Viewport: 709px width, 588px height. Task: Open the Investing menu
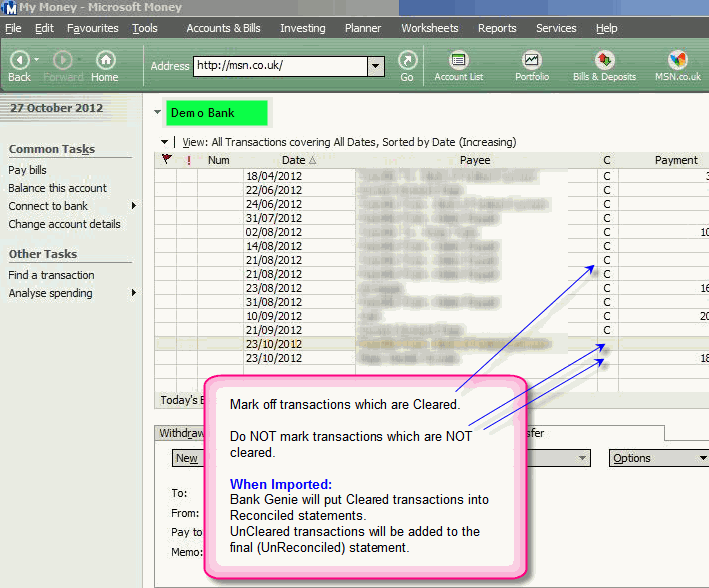(303, 28)
